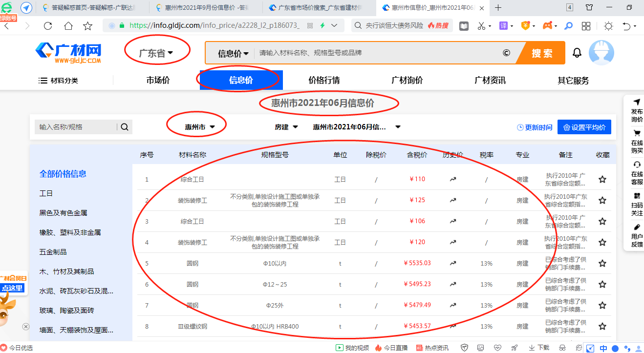Expand the 信息价 search type dropdown
Viewport: 644px width, 353px height.
pos(233,53)
